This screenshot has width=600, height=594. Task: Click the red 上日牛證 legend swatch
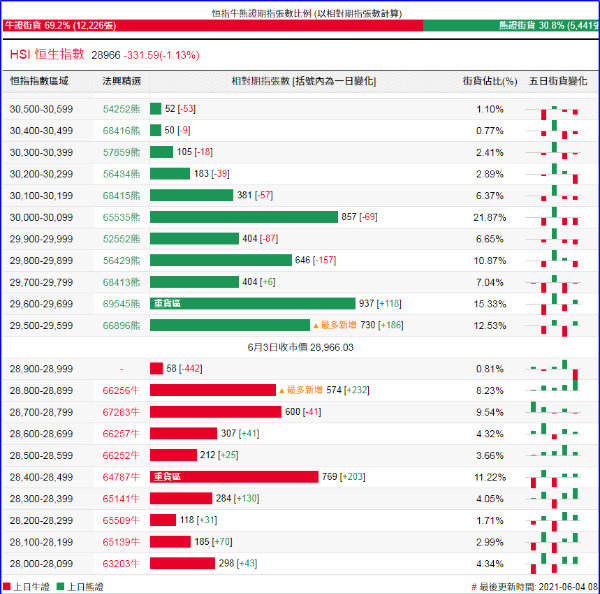click(7, 586)
